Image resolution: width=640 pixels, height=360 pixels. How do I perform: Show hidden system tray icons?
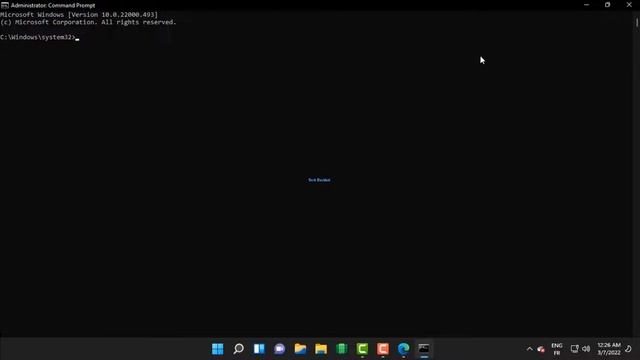pyautogui.click(x=529, y=349)
